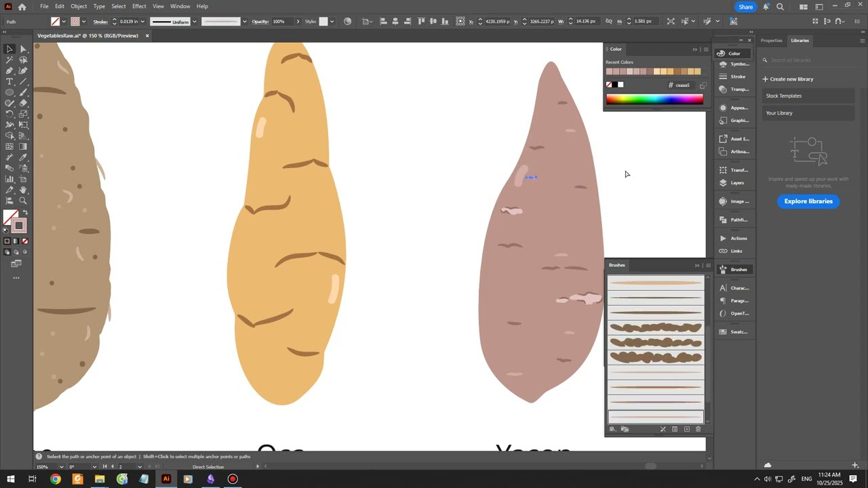Open the Object menu

pyautogui.click(x=79, y=6)
